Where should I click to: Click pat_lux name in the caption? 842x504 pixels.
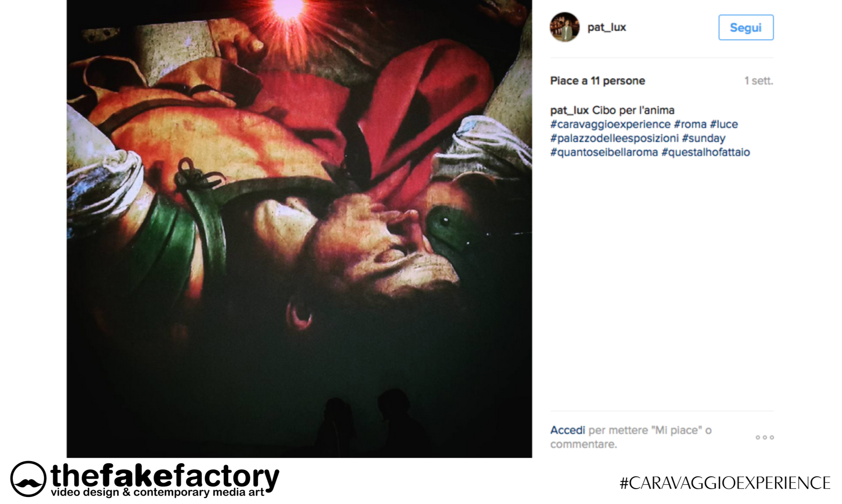[x=569, y=110]
